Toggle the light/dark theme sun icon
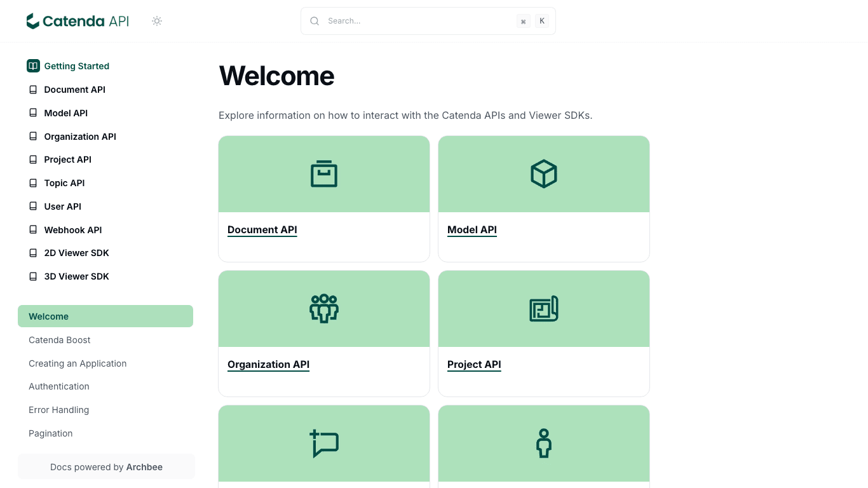Screen dimensions: 868x488 156,20
